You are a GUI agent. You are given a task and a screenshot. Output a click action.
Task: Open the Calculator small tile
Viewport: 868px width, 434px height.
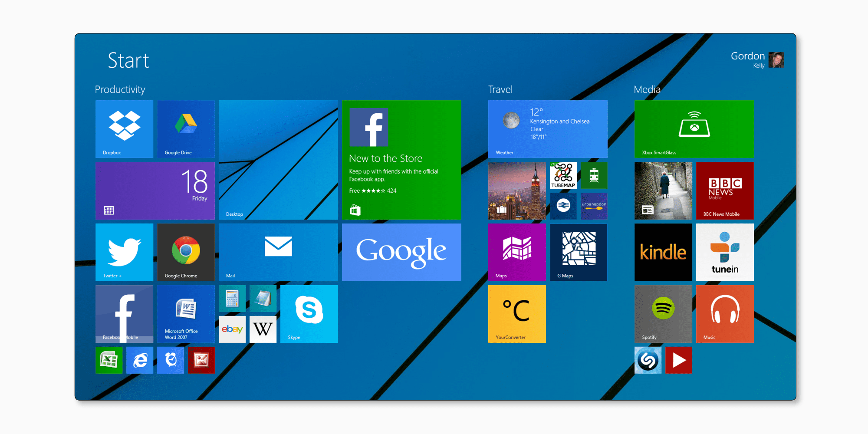(x=232, y=299)
